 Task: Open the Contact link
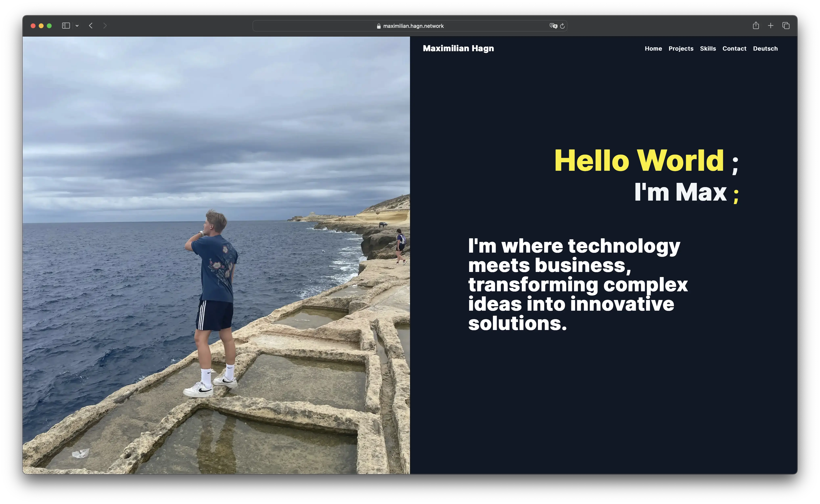[734, 49]
